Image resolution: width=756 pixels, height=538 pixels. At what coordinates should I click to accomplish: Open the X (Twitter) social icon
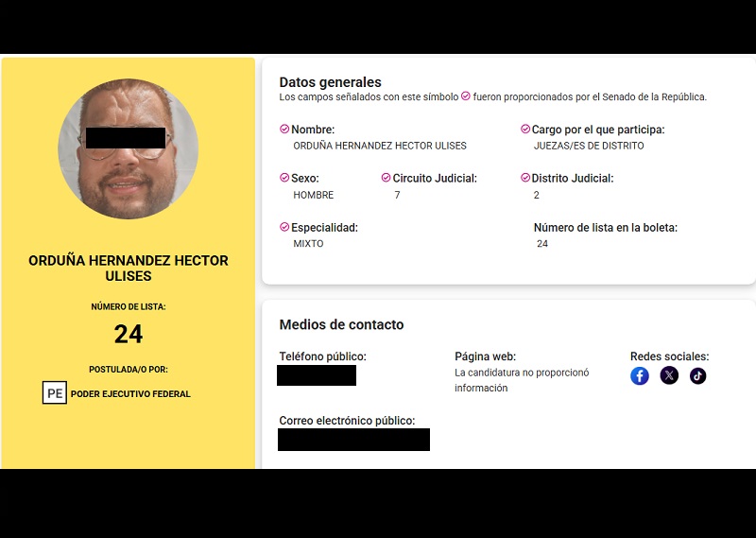(x=669, y=375)
